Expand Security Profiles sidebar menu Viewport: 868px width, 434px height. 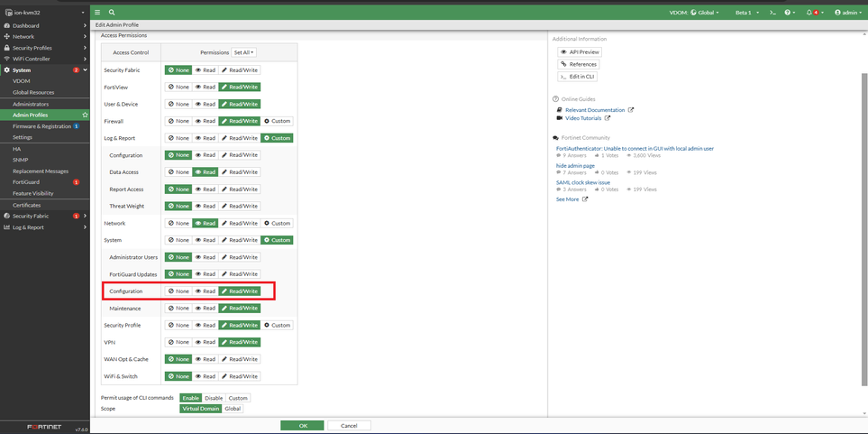point(45,48)
